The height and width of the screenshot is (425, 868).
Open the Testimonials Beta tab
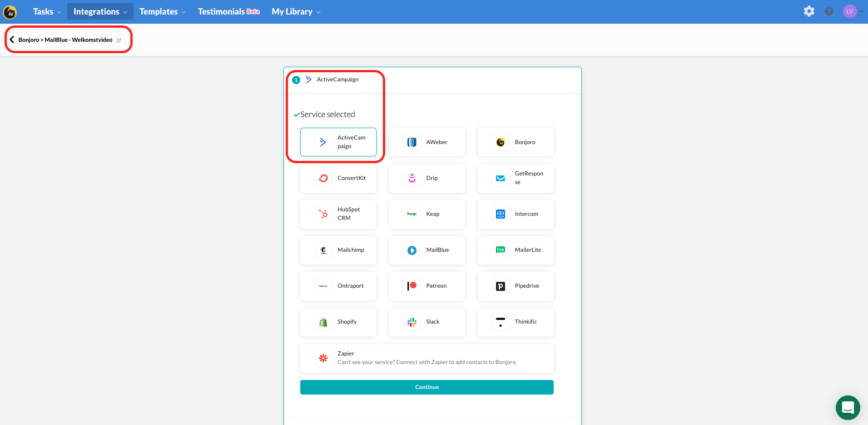point(228,11)
